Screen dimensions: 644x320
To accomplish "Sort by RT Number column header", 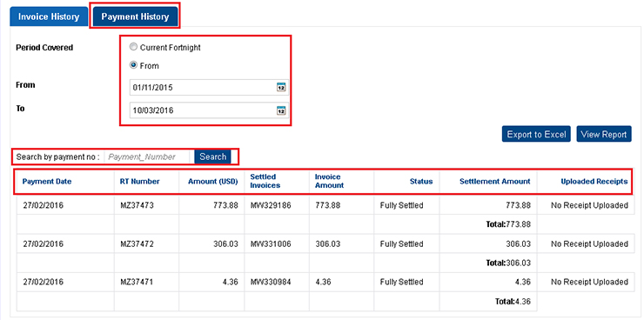I will pyautogui.click(x=139, y=182).
